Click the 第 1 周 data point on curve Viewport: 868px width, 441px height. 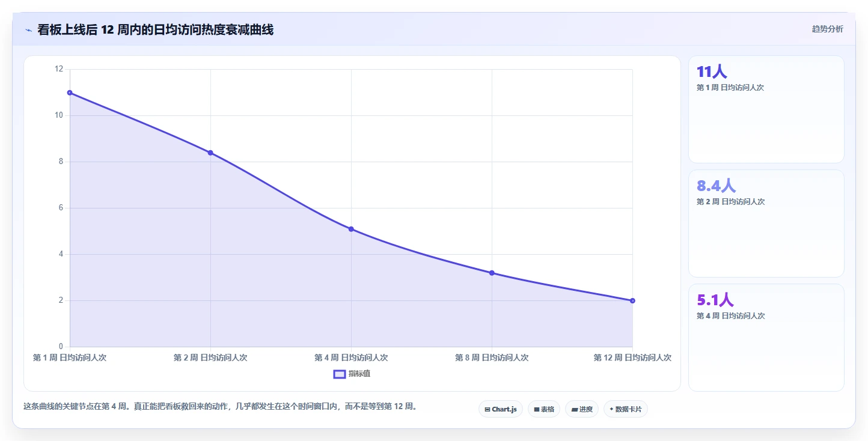click(70, 93)
